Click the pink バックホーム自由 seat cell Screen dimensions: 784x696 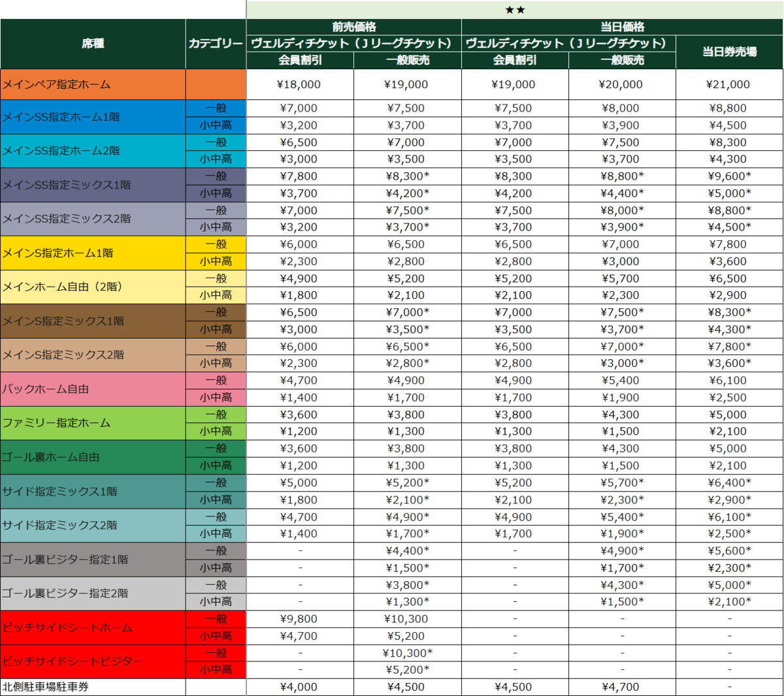pos(93,389)
